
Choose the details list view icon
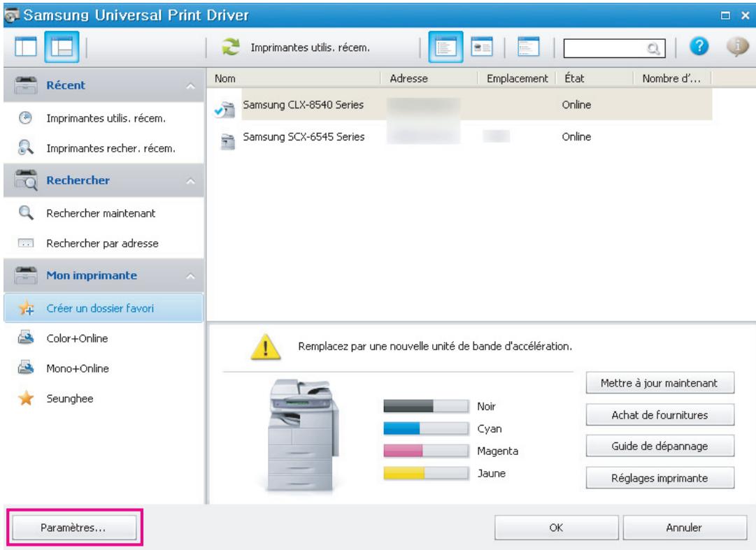[445, 47]
